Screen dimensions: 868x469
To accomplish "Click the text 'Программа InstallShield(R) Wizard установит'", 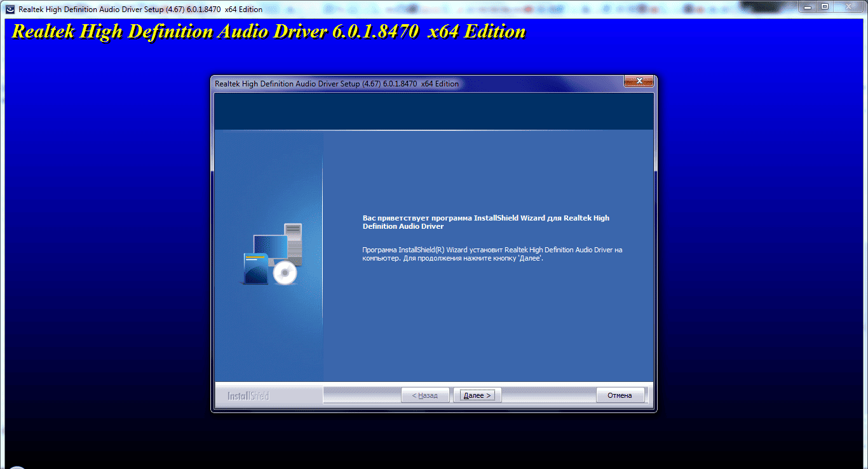I will (432, 250).
